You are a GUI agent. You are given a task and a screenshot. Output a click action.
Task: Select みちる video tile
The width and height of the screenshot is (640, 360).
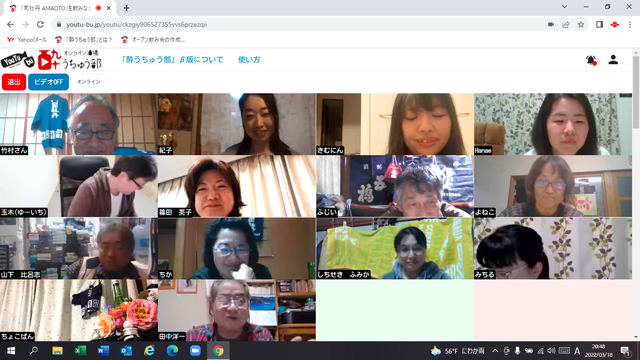tap(553, 248)
